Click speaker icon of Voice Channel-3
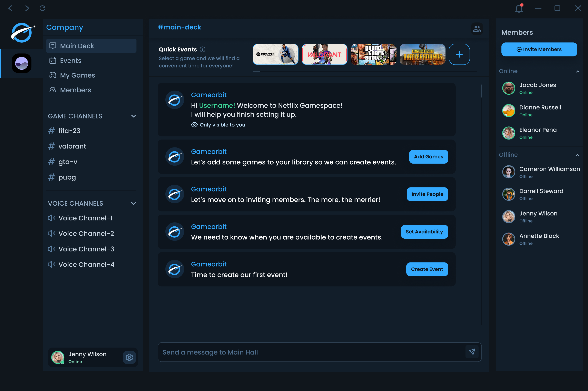The width and height of the screenshot is (588, 391). (x=51, y=249)
